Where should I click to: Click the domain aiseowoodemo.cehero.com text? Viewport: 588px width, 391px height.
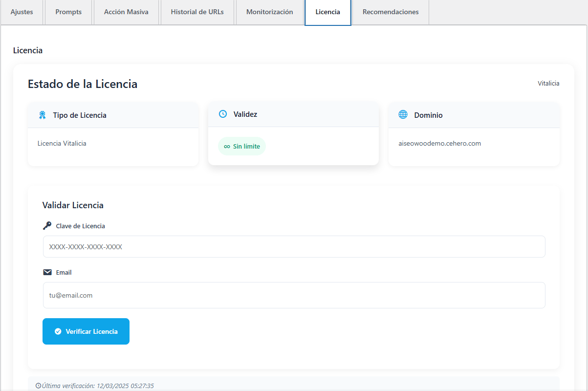click(x=439, y=143)
